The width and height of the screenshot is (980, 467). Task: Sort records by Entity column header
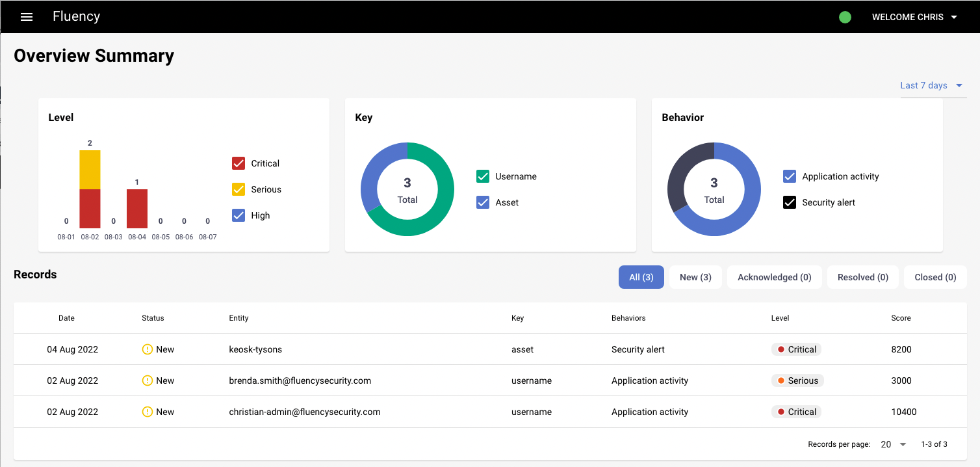coord(239,318)
